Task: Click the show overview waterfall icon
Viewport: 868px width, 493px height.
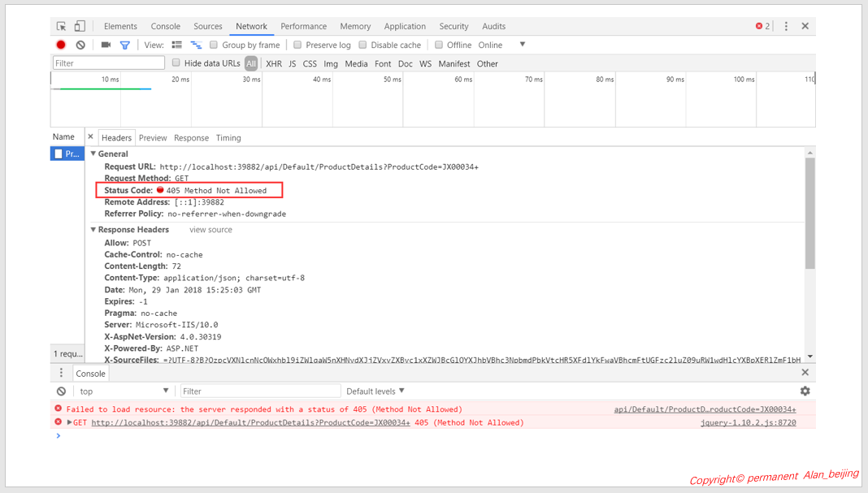Action: point(196,45)
